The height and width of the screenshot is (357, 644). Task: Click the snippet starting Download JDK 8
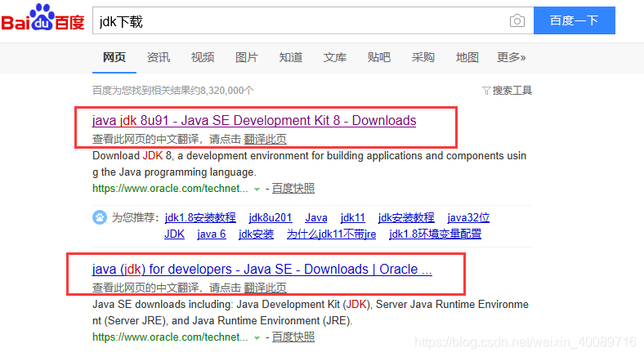309,163
